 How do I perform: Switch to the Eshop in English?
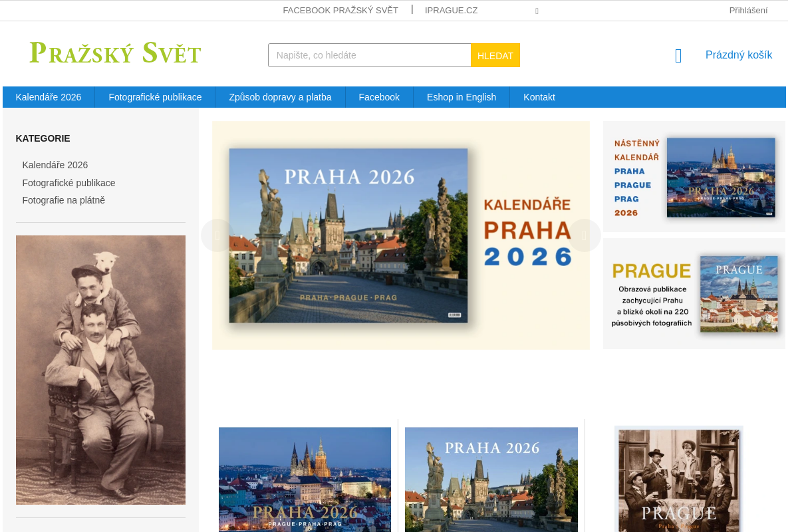[x=462, y=96]
